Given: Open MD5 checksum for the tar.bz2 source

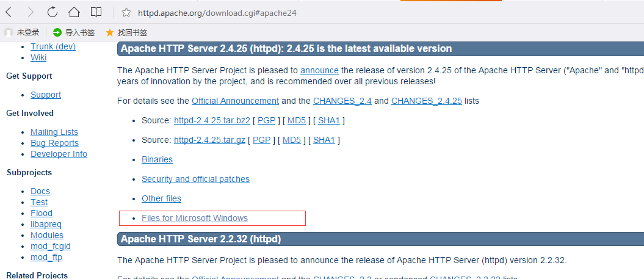Looking at the screenshot, I should pos(297,121).
